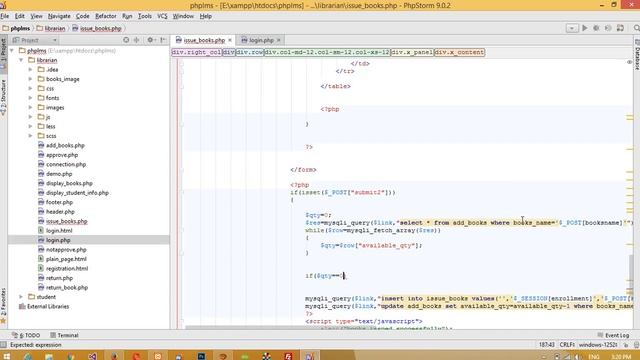The height and width of the screenshot is (360, 640).
Task: Open the Project view selector dropdown
Action: (35, 40)
